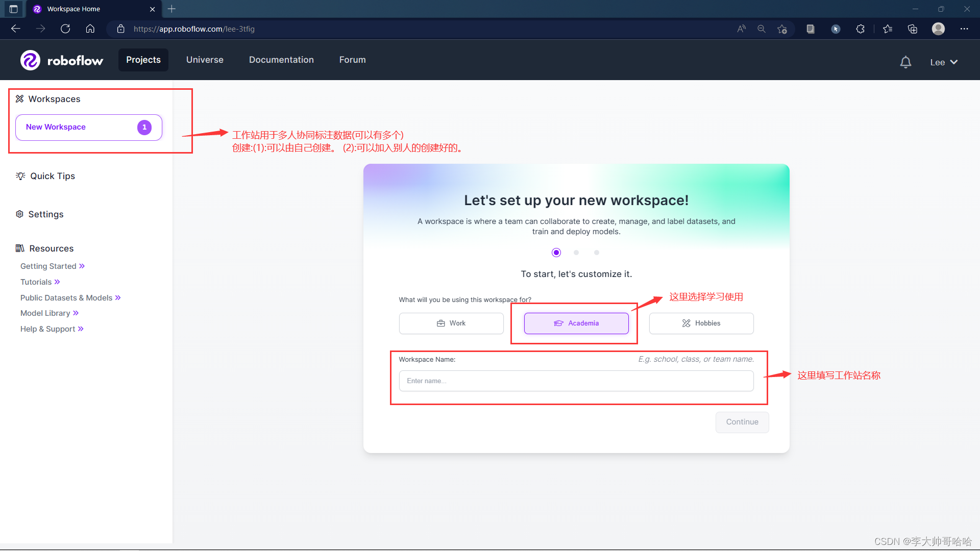Open the notifications bell
Screen dimensions: 980x551
point(905,62)
